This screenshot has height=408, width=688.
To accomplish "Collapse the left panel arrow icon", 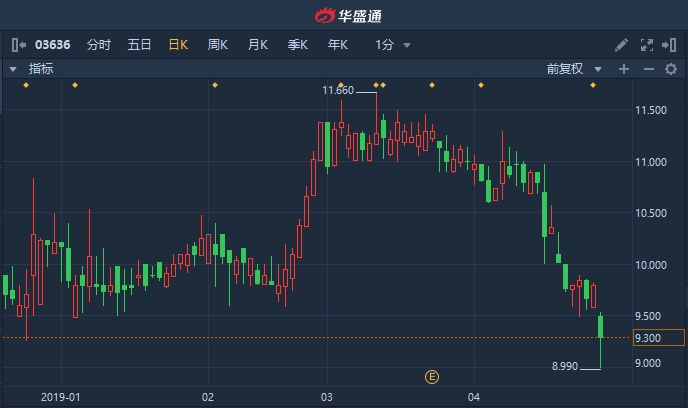I will (x=19, y=45).
